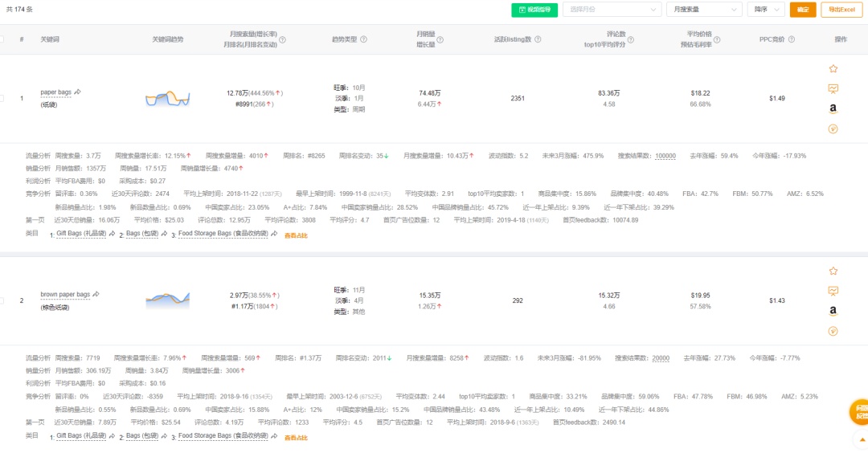Click the $1.49 PPC bid value
Screen dimensions: 868x453
(x=776, y=99)
